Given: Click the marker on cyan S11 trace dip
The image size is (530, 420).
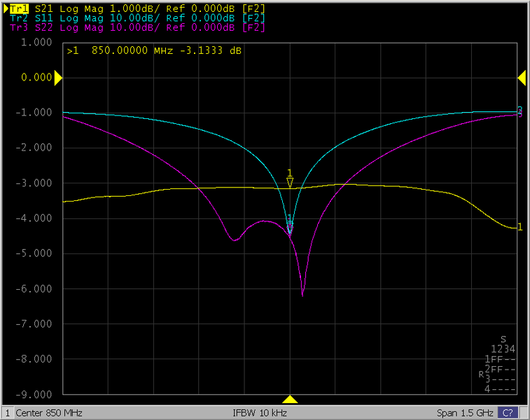Looking at the screenshot, I should [290, 220].
